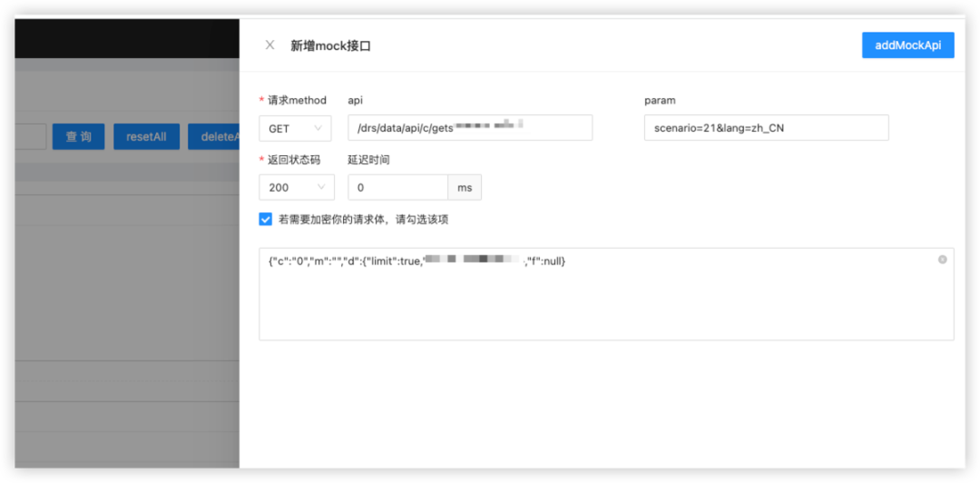This screenshot has height=483, width=980.
Task: Click the search input left of 查询
Action: [x=31, y=136]
